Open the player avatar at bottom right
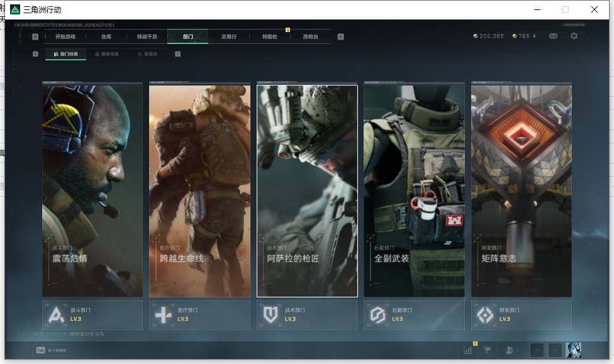The height and width of the screenshot is (364, 614). [573, 350]
